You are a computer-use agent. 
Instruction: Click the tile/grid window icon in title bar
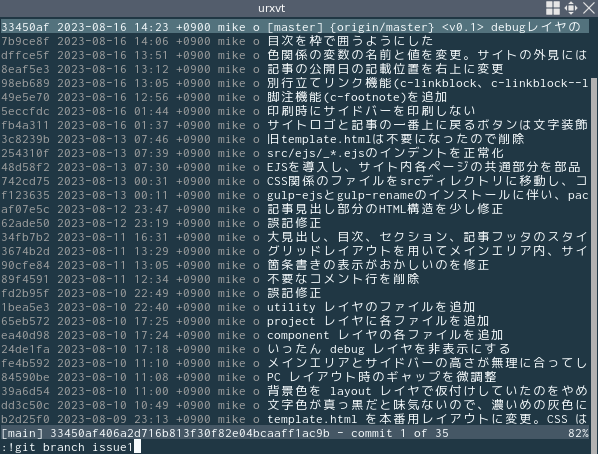tap(553, 8)
